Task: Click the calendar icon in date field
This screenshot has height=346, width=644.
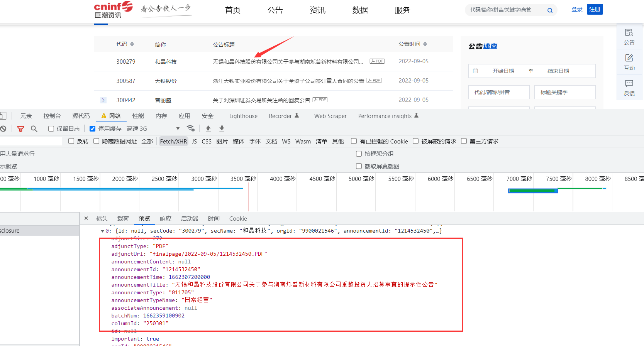Action: click(x=475, y=71)
